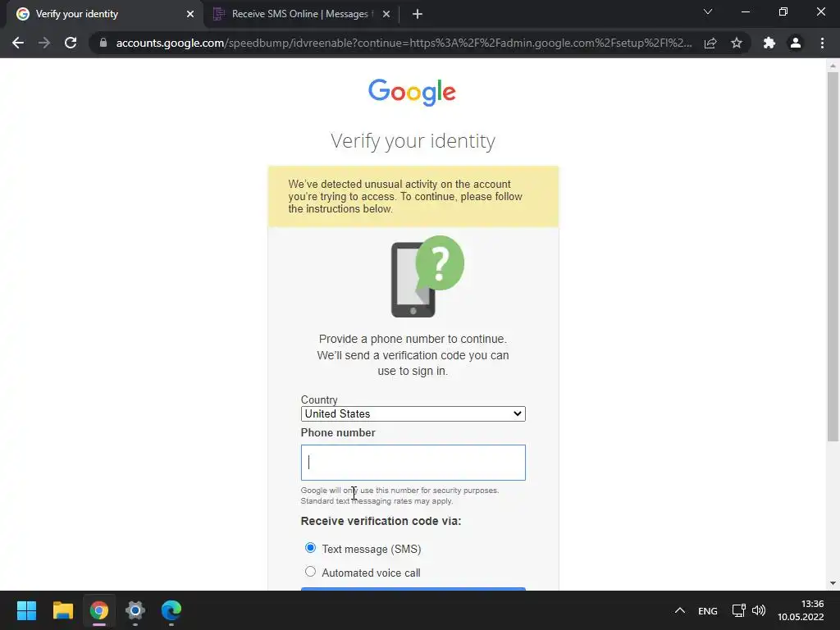This screenshot has height=630, width=840.
Task: Close the Verify your identity tab
Action: [x=190, y=14]
